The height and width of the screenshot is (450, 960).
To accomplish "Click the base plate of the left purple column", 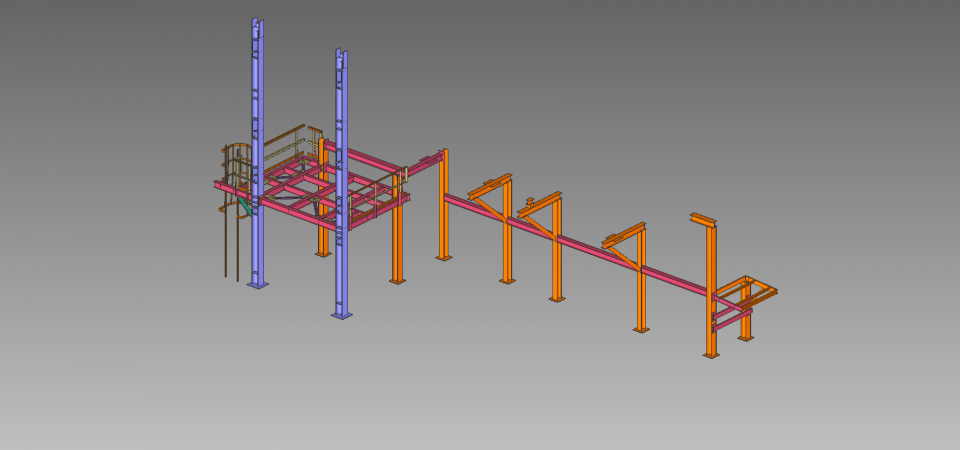I will point(258,286).
